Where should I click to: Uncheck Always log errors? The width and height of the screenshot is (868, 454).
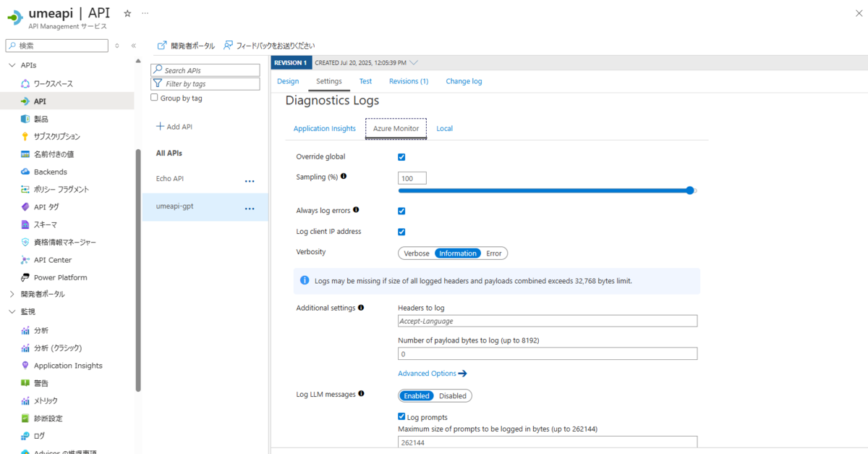[x=401, y=211]
